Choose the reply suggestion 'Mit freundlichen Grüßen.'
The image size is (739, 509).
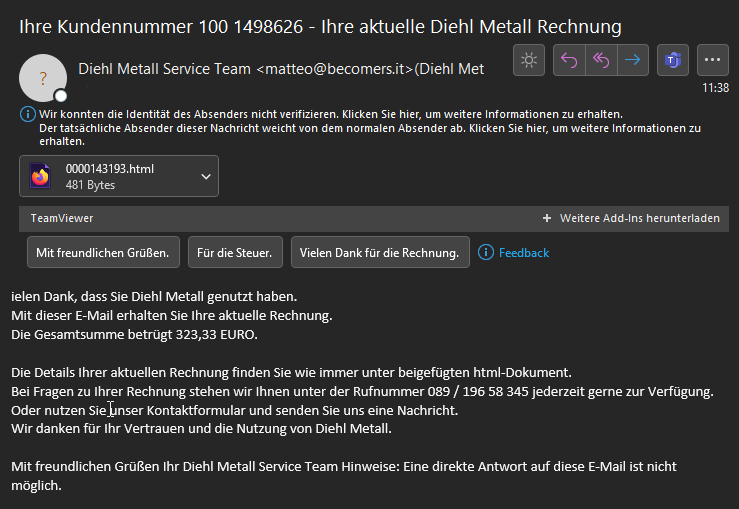(103, 252)
